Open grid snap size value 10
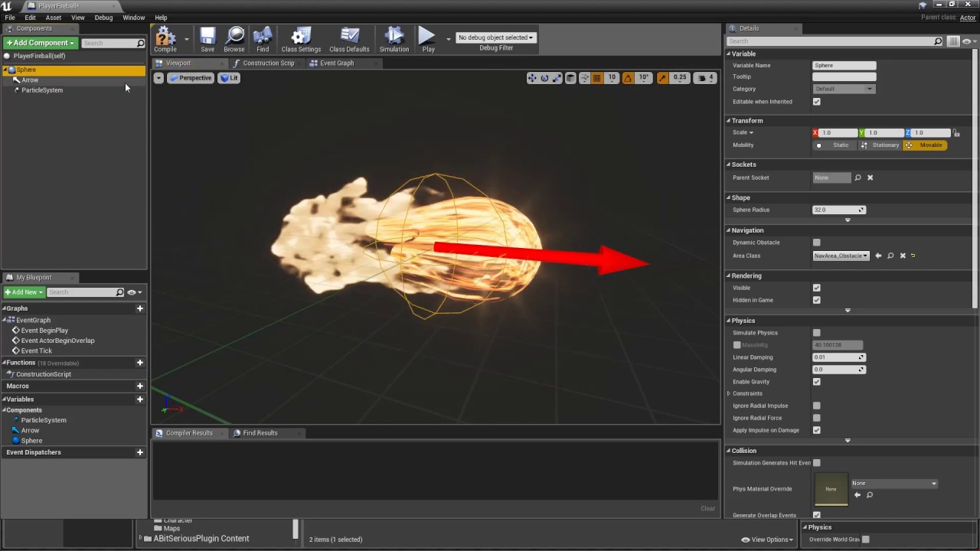 [x=612, y=78]
